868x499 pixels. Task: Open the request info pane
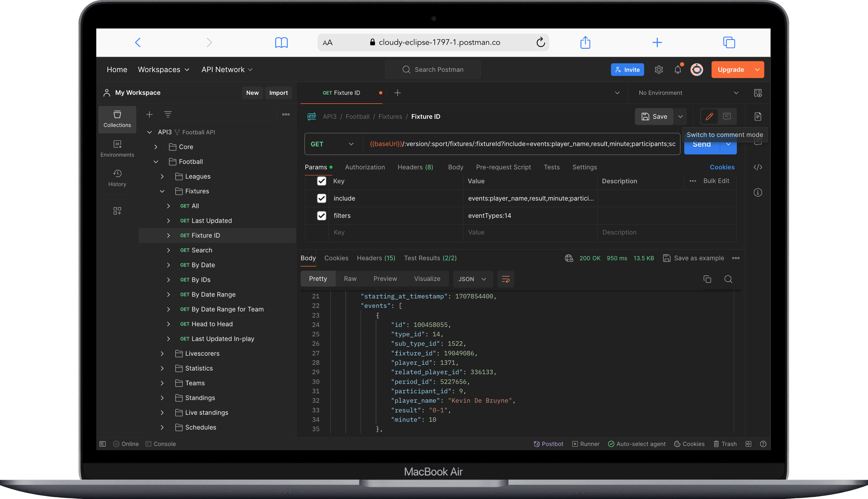click(758, 193)
